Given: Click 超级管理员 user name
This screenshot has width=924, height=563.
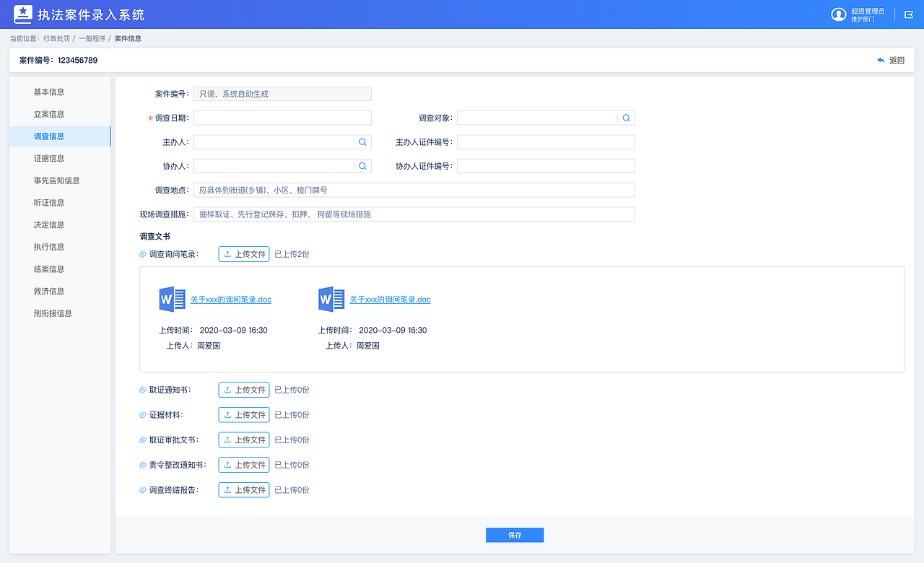Looking at the screenshot, I should click(868, 12).
